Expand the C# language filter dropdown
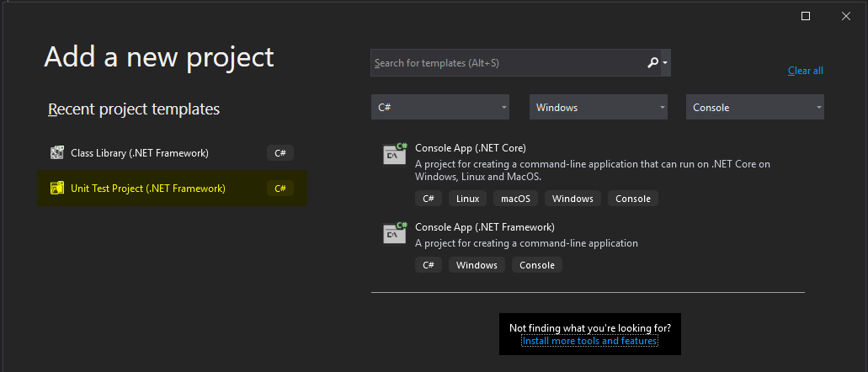The image size is (868, 372). (x=440, y=107)
